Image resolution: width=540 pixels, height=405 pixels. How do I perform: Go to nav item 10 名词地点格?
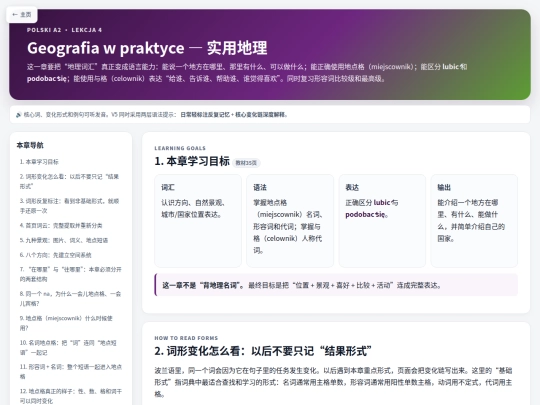pos(68,347)
